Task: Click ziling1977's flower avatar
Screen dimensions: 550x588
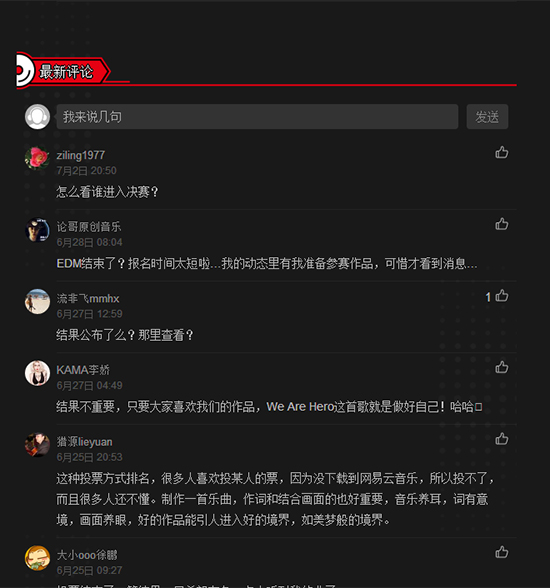Action: pos(37,158)
